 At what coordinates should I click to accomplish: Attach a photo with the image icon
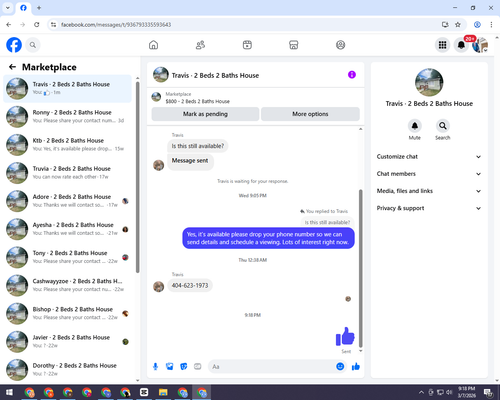point(170,367)
